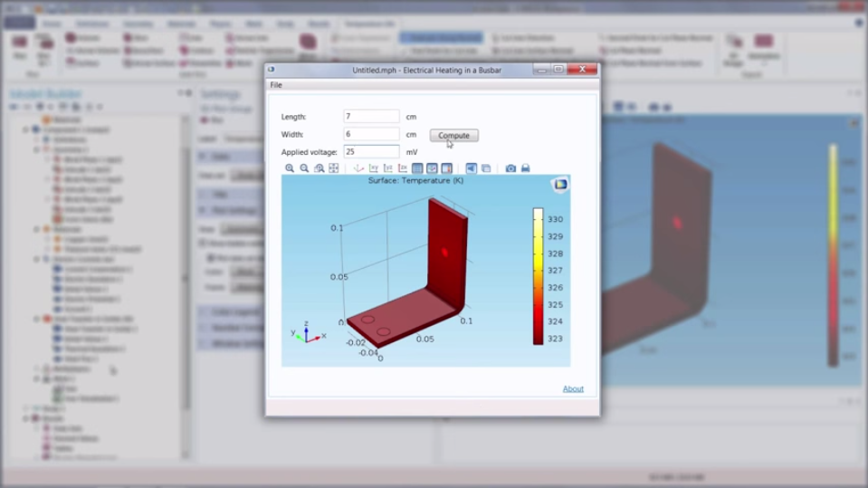The height and width of the screenshot is (488, 868).
Task: Toggle the color legend display
Action: [x=446, y=168]
